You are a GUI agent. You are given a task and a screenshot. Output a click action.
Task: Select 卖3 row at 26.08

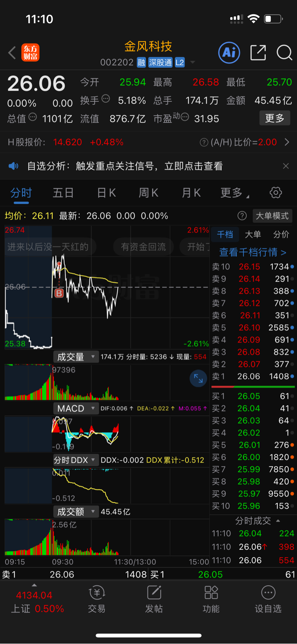[253, 352]
